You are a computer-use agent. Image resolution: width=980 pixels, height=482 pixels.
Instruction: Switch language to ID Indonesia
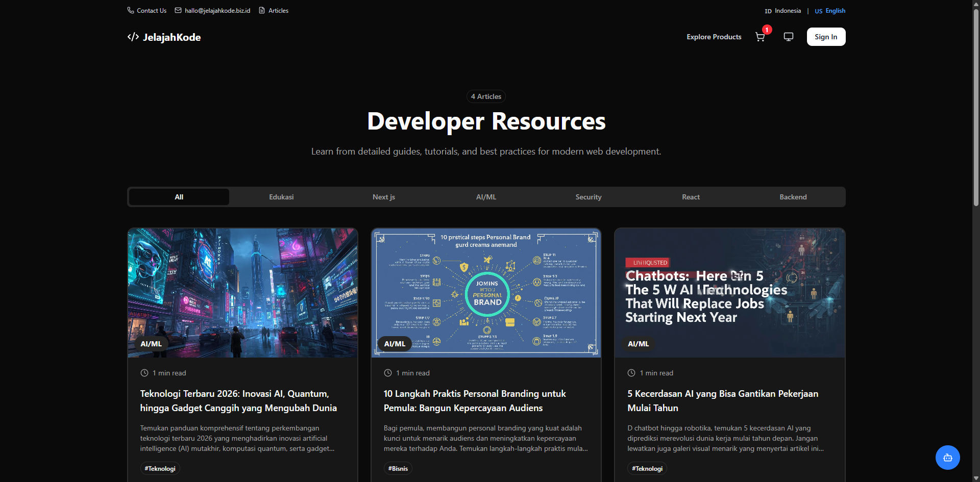(782, 10)
